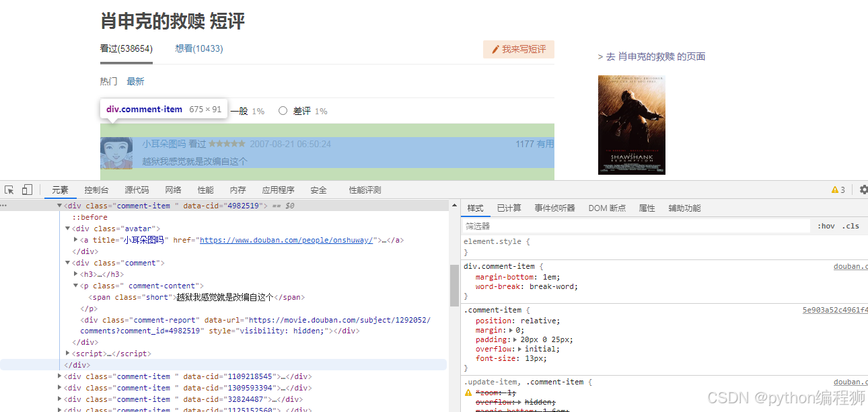Select the 样式 styles tab
Screen dimensions: 868x412
pos(475,208)
